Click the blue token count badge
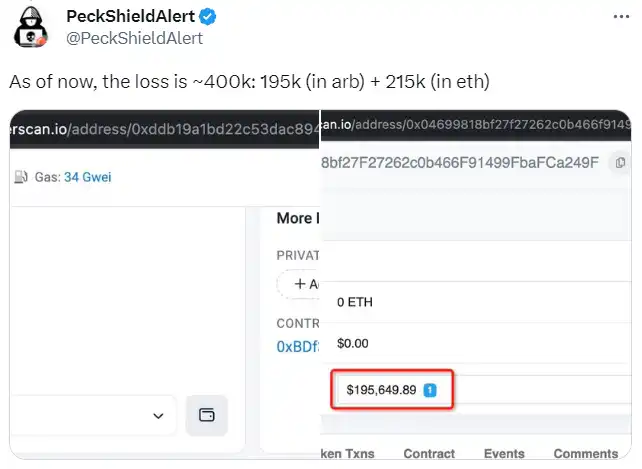The image size is (642, 469). 431,389
